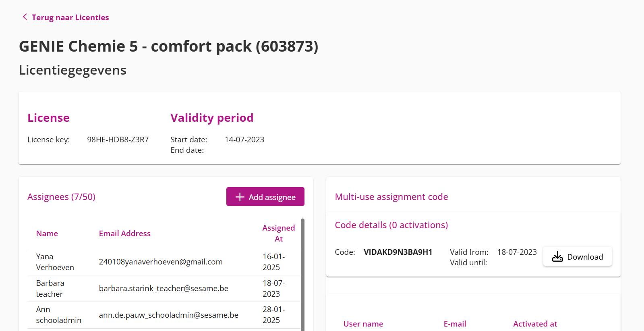Click the assignment code VIDAKD9N3BA9H1
The height and width of the screenshot is (331, 644).
tap(398, 252)
